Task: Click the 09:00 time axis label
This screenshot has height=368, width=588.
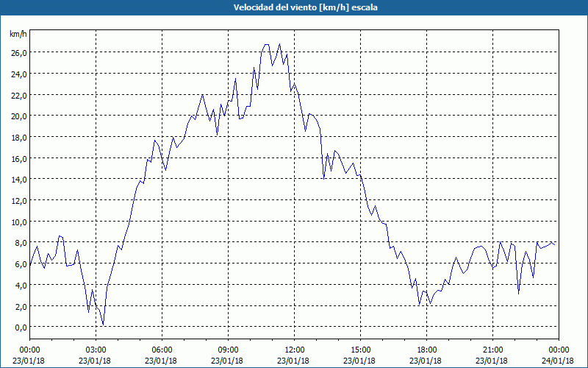Action: point(228,350)
